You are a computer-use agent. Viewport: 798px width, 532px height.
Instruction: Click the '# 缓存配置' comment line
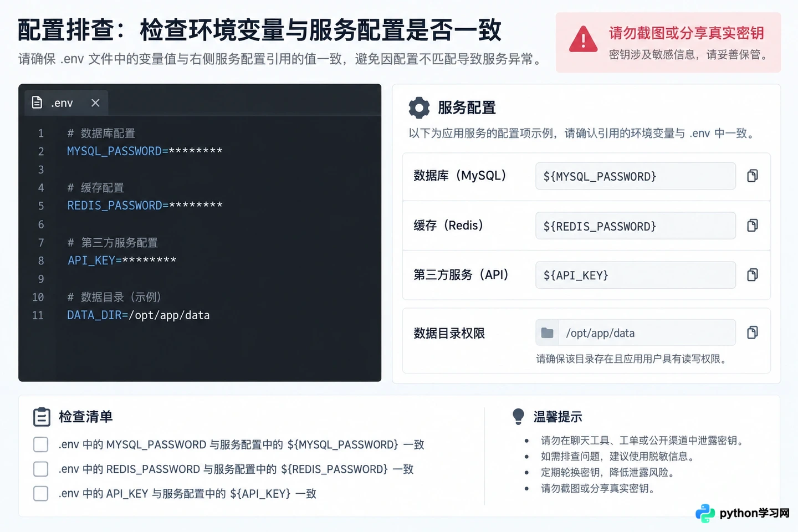(95, 187)
